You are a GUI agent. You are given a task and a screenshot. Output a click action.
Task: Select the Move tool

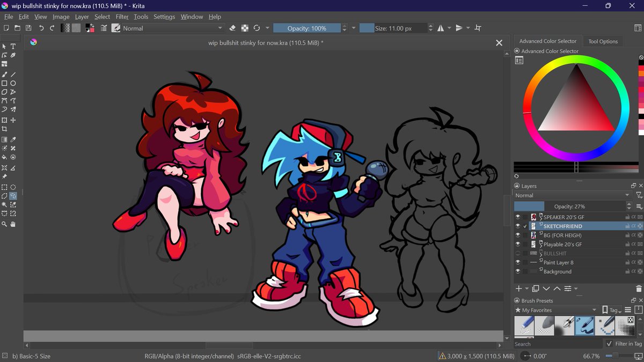pyautogui.click(x=13, y=120)
